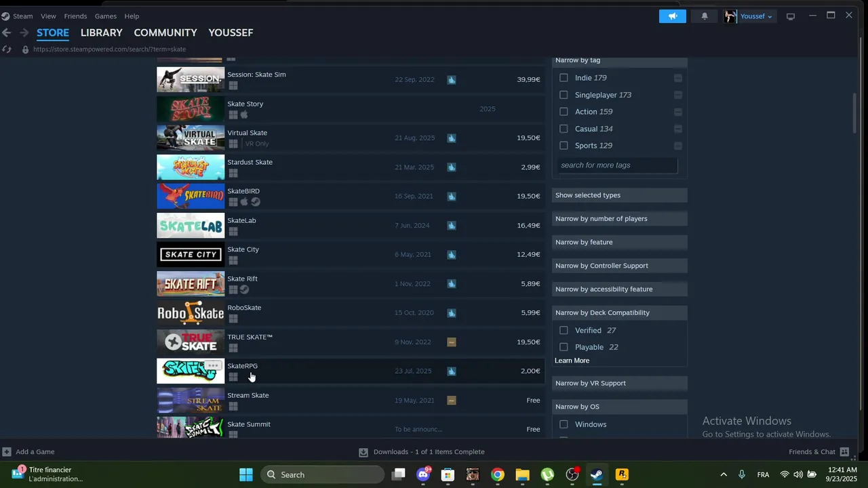Click the Downloads icon in bottom bar
The height and width of the screenshot is (488, 868).
(363, 452)
